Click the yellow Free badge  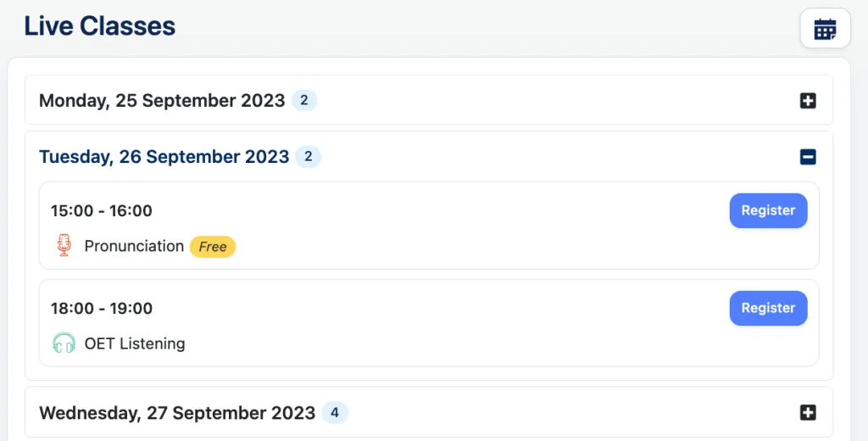(213, 247)
